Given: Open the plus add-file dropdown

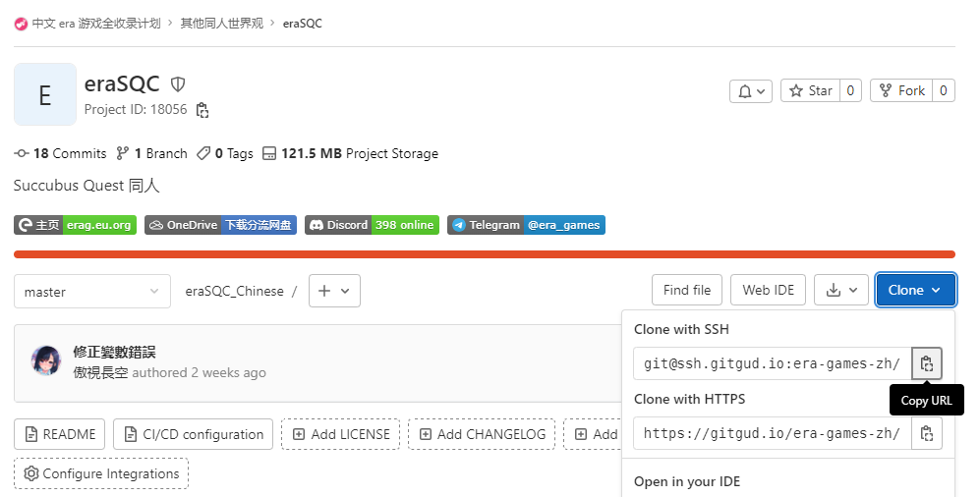Looking at the screenshot, I should 334,291.
